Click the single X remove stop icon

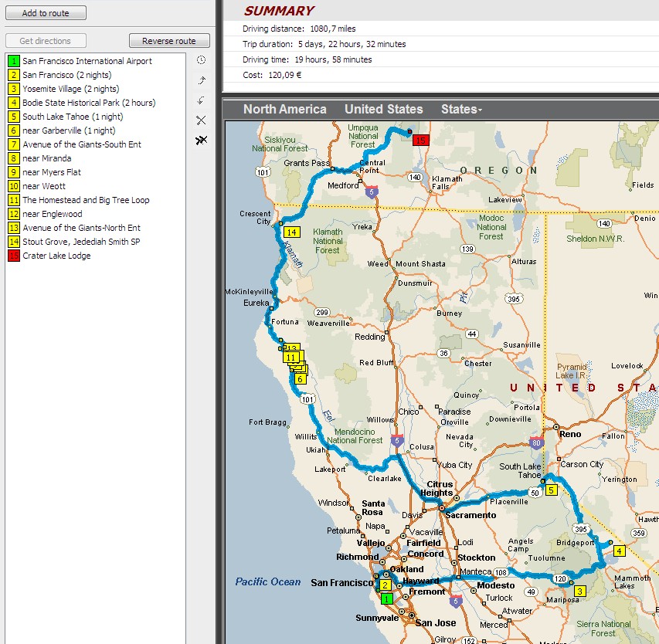tap(201, 120)
